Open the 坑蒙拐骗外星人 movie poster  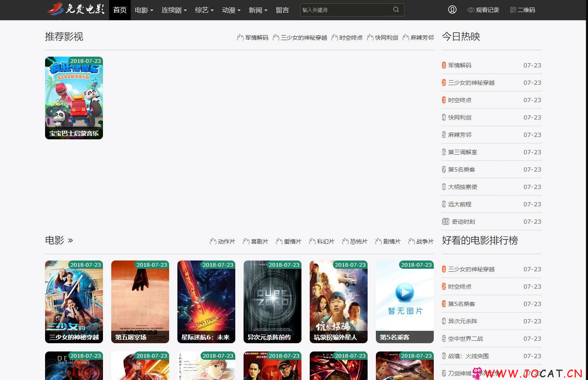tap(339, 302)
